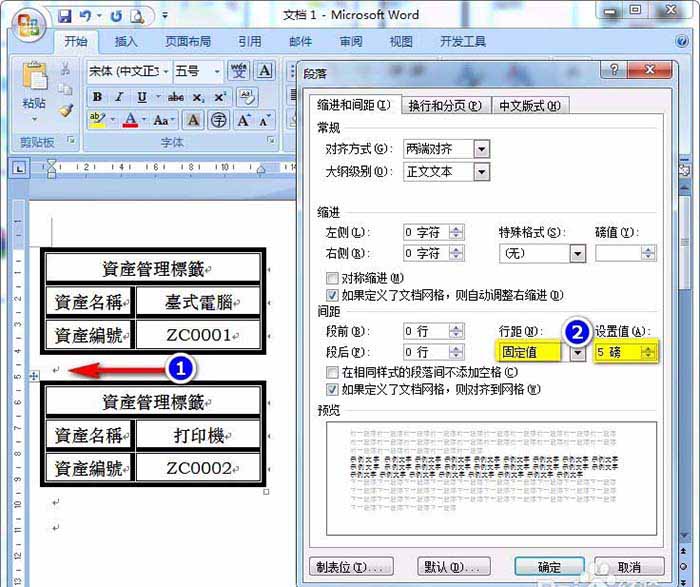This screenshot has height=587, width=700.
Task: Open the line spacing dropdown
Action: 578,353
